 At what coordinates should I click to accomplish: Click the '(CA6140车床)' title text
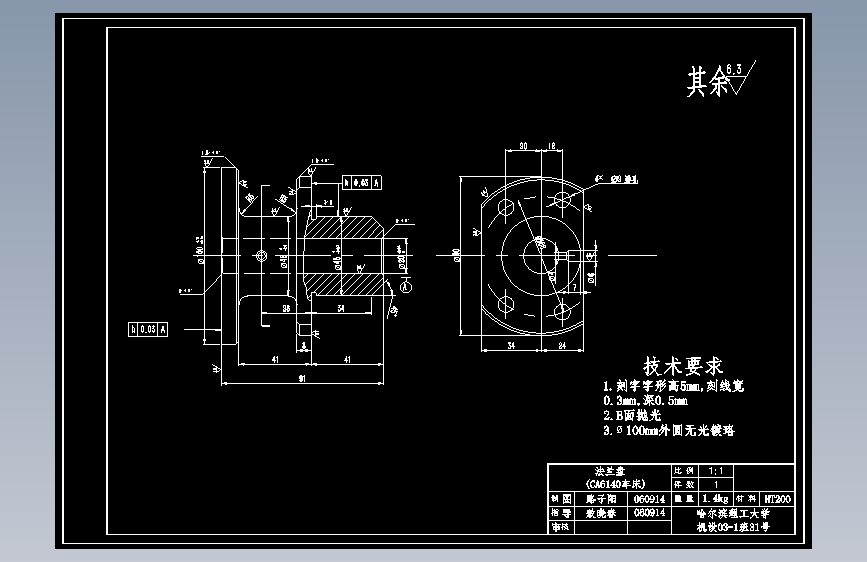pyautogui.click(x=615, y=484)
